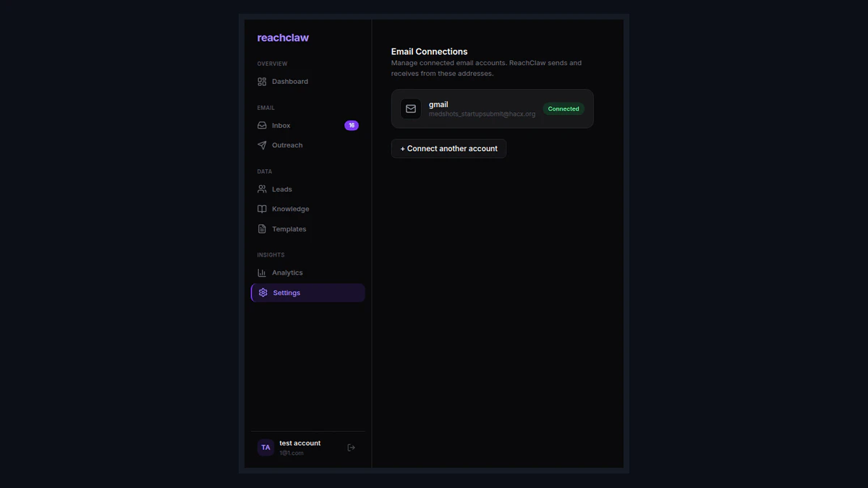Click the Connected status badge on gmail

[x=563, y=108]
